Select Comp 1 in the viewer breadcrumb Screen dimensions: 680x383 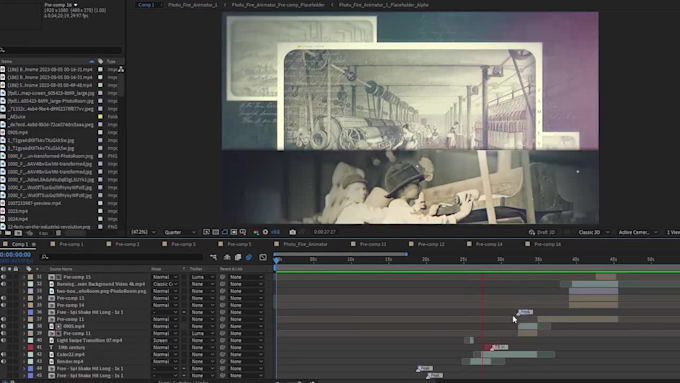pyautogui.click(x=146, y=5)
